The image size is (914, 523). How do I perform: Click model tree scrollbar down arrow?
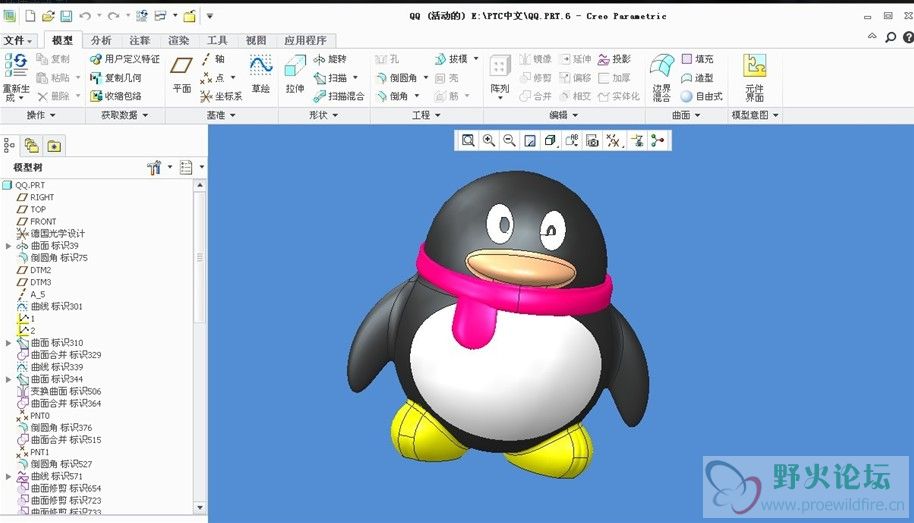200,507
